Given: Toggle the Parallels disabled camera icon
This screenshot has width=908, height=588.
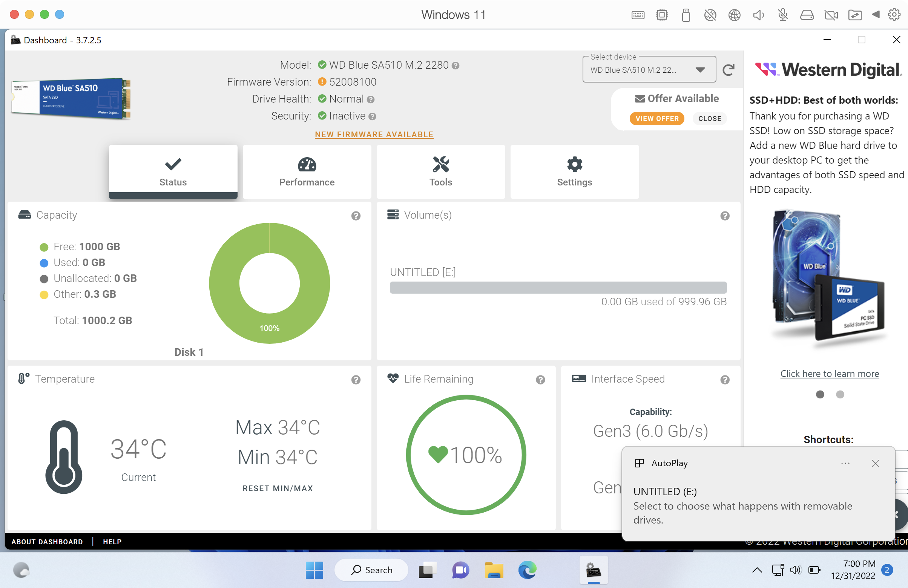Looking at the screenshot, I should (x=831, y=15).
